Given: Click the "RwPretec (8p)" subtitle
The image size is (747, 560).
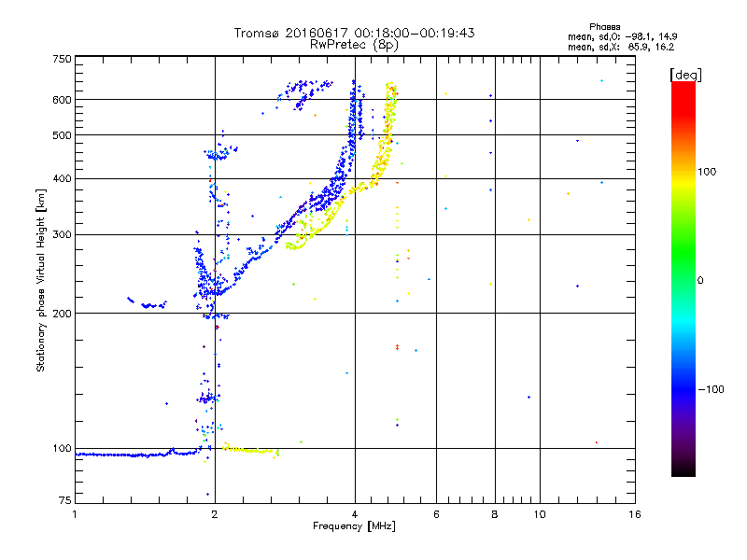Looking at the screenshot, I should tap(354, 45).
